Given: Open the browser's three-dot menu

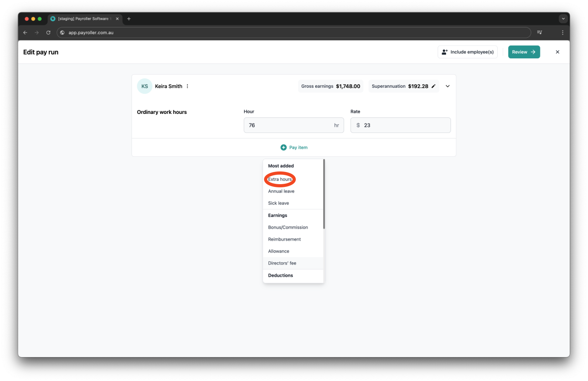Looking at the screenshot, I should 563,33.
